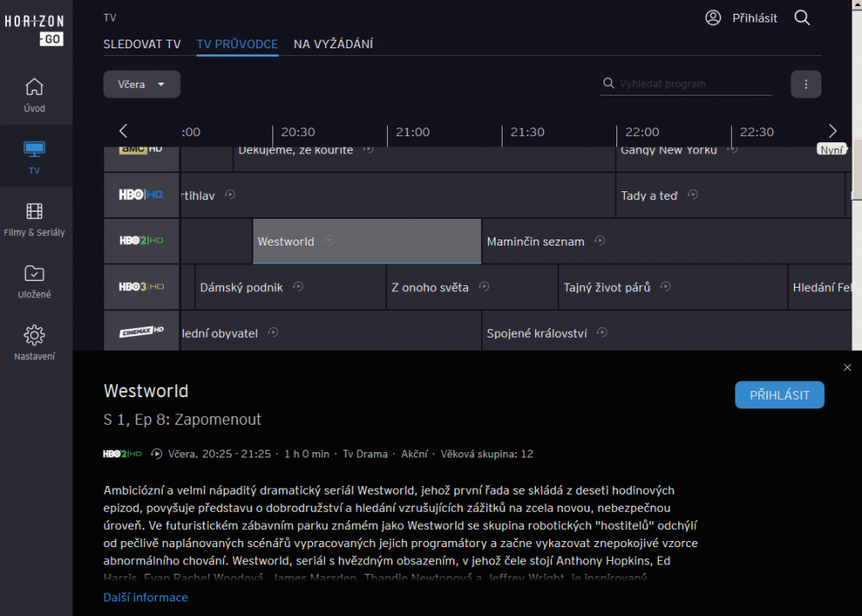This screenshot has width=862, height=616.
Task: Open the three-dot options menu
Action: (806, 84)
